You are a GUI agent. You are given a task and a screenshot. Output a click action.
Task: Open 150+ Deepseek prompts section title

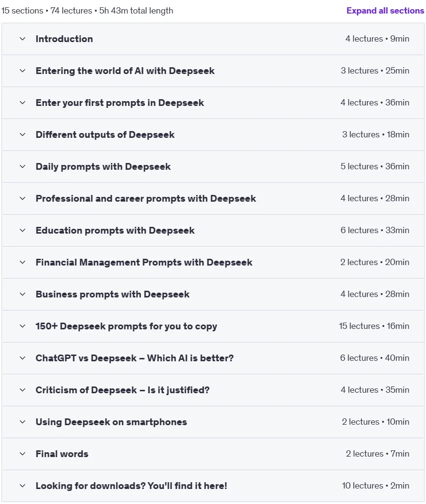click(126, 326)
